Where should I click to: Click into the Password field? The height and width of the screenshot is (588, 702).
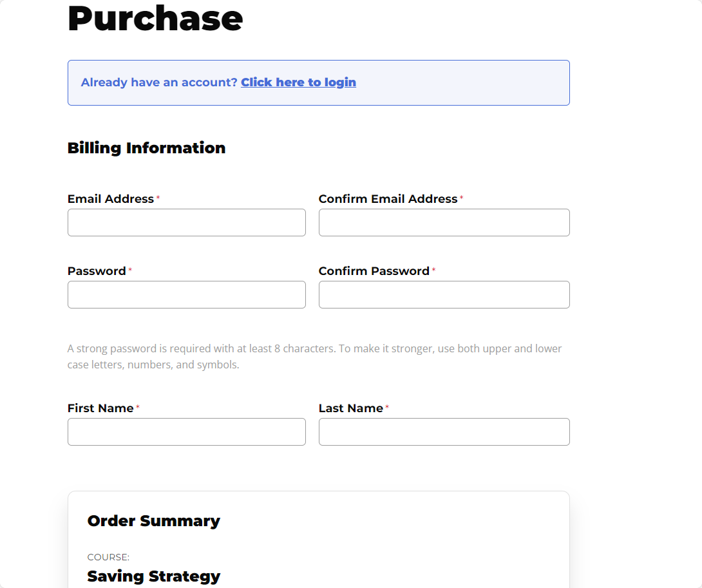(x=187, y=295)
